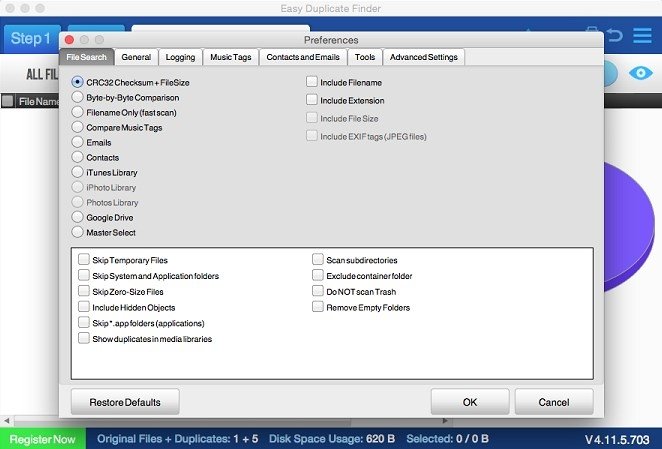662x449 pixels.
Task: Enable the Include Extension checkbox
Action: 312,100
